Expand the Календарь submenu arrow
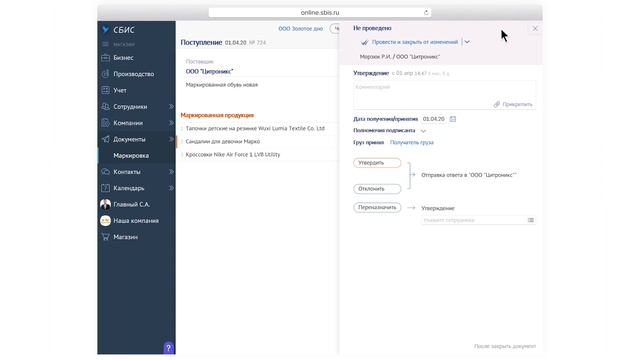Screen dimensions: 640x360 point(171,188)
